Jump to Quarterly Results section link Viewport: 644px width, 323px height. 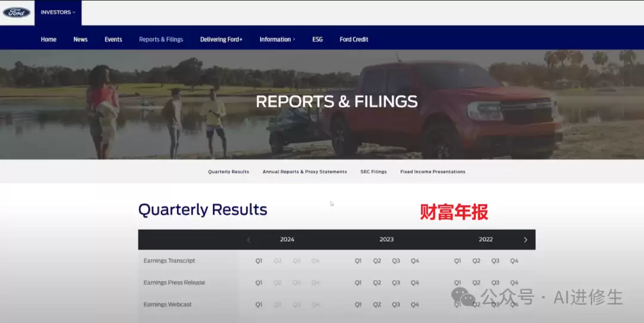click(x=228, y=172)
